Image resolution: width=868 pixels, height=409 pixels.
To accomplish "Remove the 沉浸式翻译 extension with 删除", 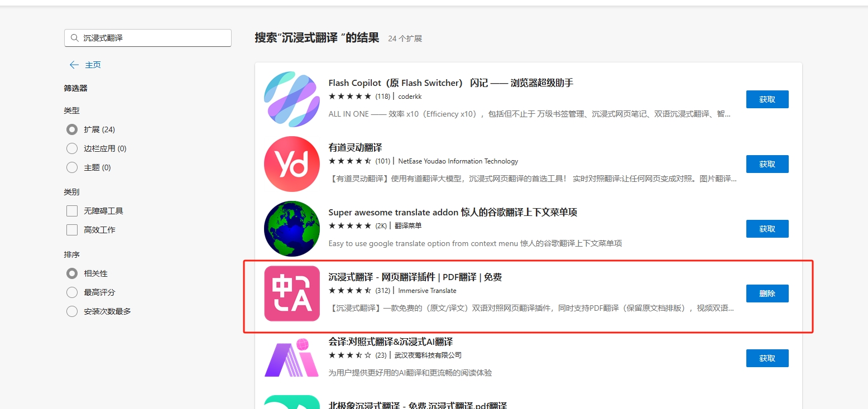I will click(x=768, y=293).
